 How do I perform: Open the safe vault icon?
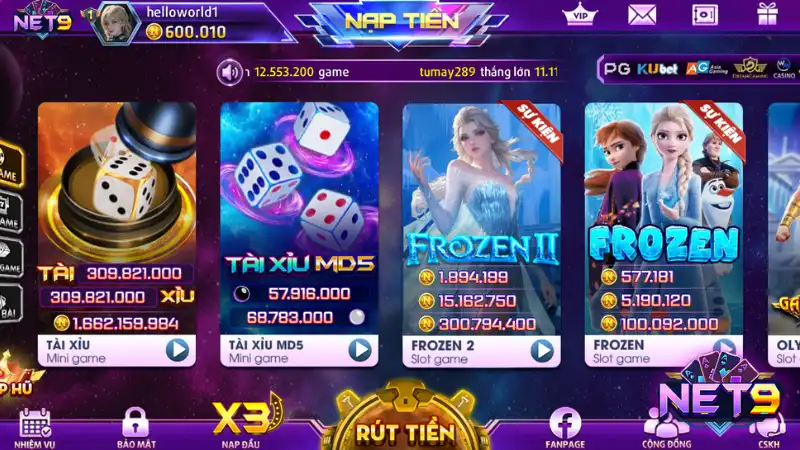(705, 15)
